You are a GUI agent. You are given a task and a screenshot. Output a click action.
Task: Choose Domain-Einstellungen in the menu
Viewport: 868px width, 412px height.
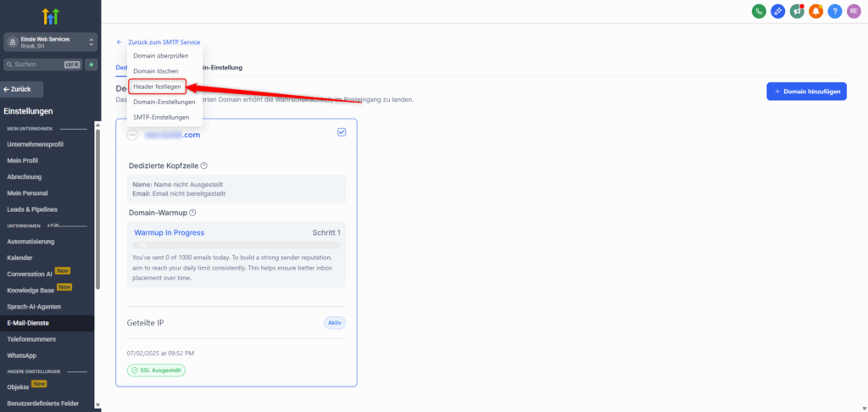(164, 102)
